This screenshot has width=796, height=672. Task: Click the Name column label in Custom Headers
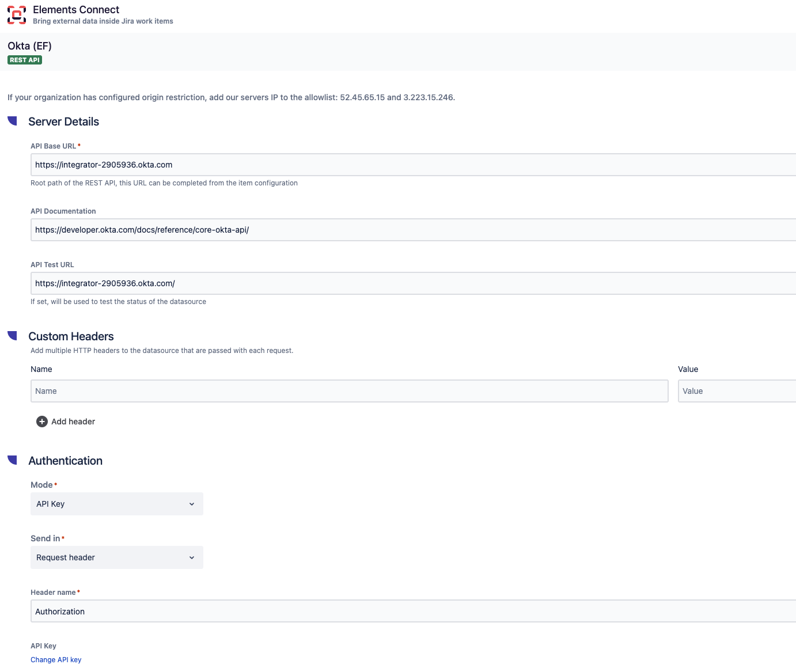pyautogui.click(x=41, y=369)
